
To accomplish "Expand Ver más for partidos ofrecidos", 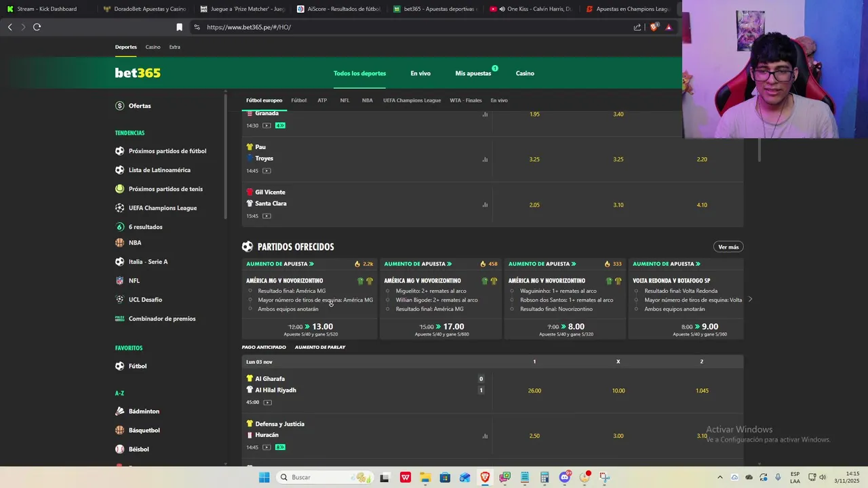I will [x=728, y=247].
